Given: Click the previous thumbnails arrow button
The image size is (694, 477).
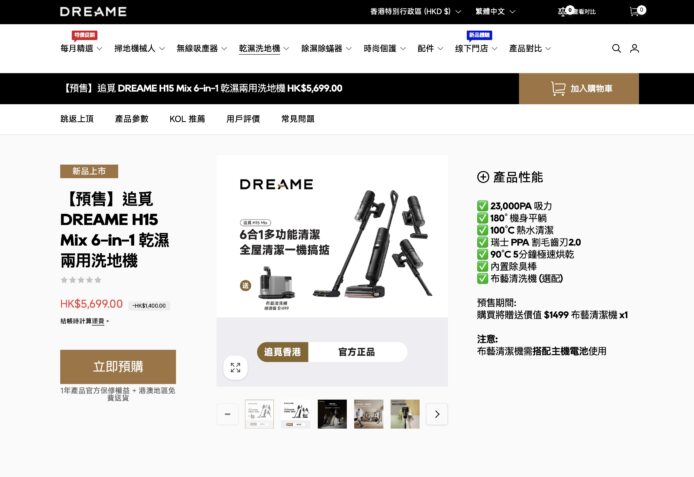Looking at the screenshot, I should tap(229, 414).
